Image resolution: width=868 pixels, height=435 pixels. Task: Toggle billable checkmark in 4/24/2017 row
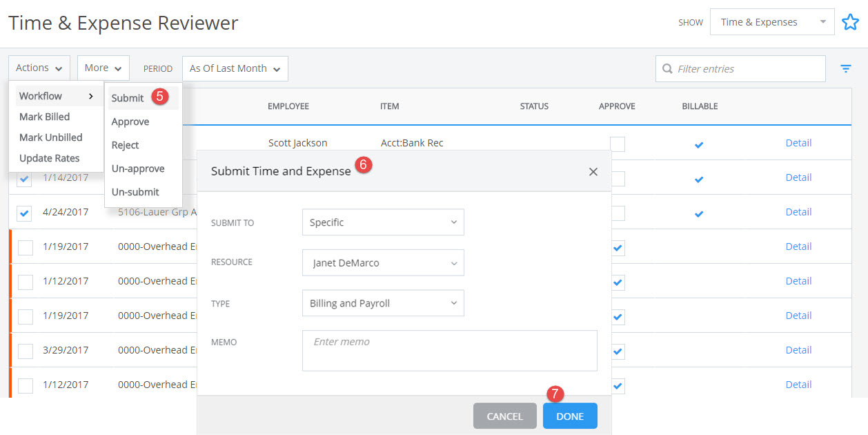tap(699, 214)
